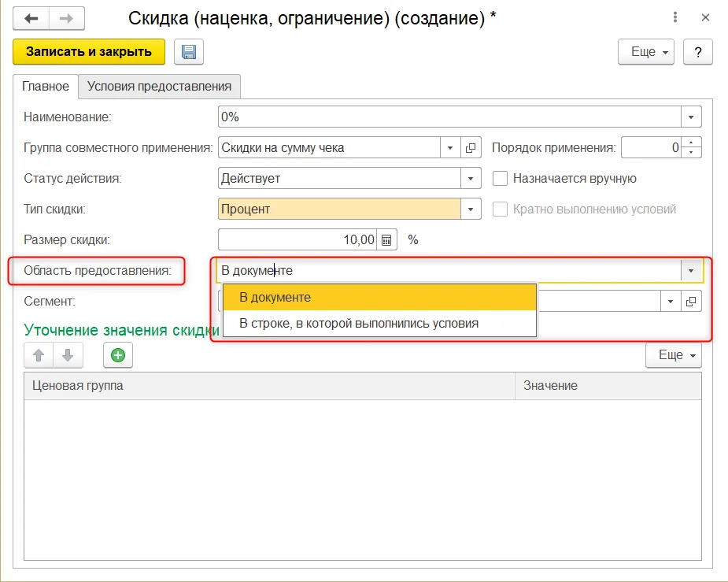728x582 pixels.
Task: Click into the Наименование field
Action: click(x=449, y=117)
